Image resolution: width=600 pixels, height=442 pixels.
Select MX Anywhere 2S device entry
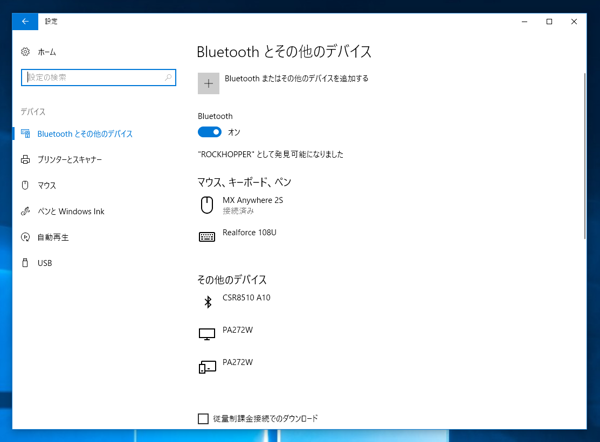(253, 205)
